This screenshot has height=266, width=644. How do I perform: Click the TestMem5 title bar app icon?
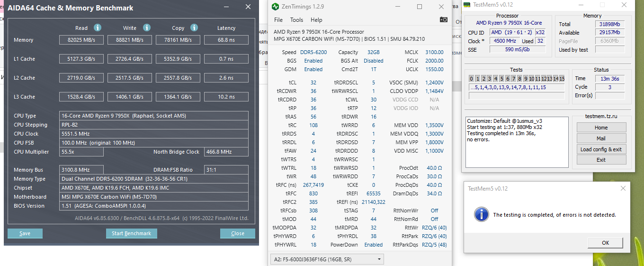point(467,4)
